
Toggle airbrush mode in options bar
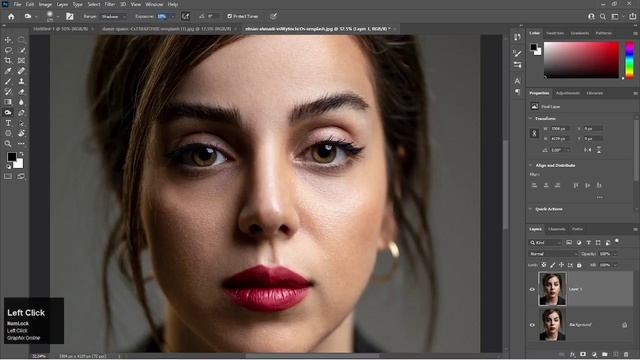[x=185, y=16]
